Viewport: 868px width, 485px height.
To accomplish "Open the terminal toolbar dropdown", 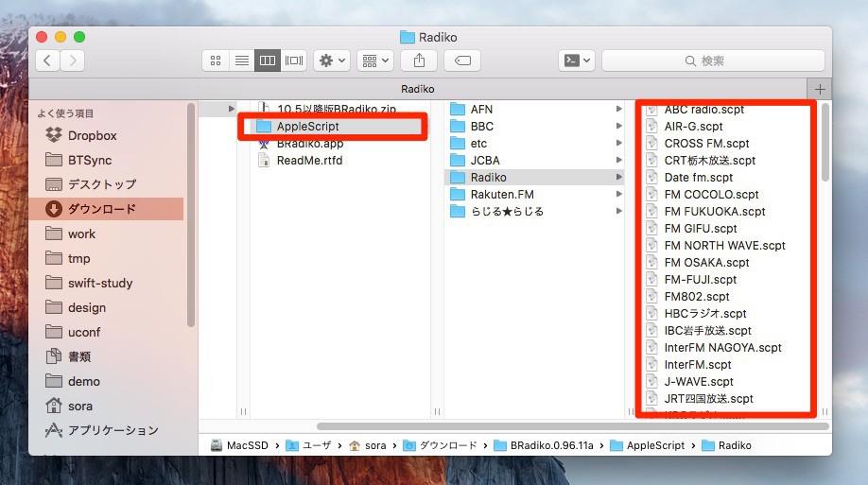I will click(x=577, y=61).
